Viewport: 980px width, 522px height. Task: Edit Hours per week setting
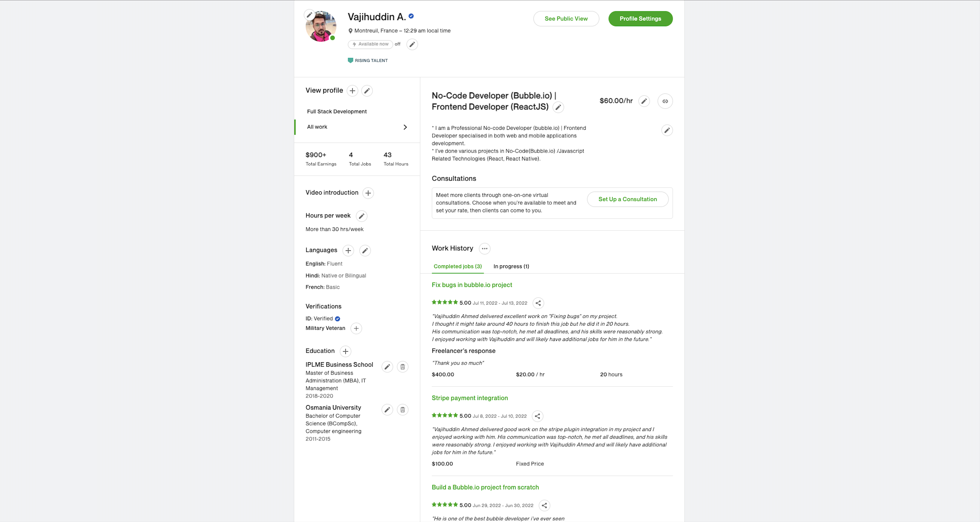pos(362,216)
